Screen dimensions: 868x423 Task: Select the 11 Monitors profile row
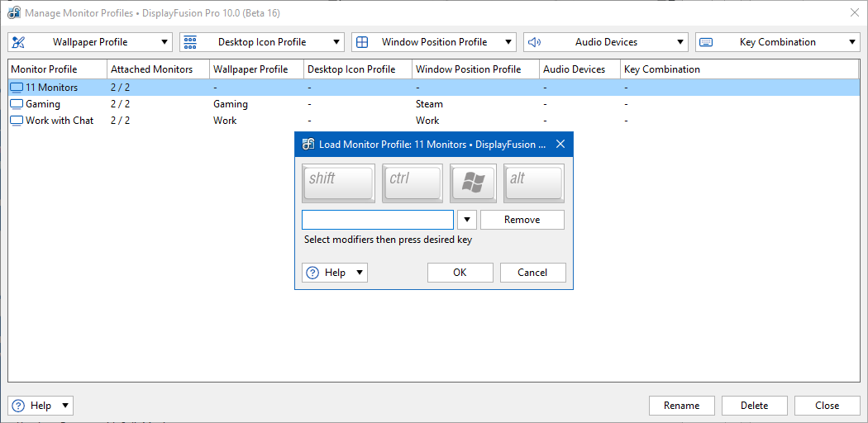click(x=434, y=88)
